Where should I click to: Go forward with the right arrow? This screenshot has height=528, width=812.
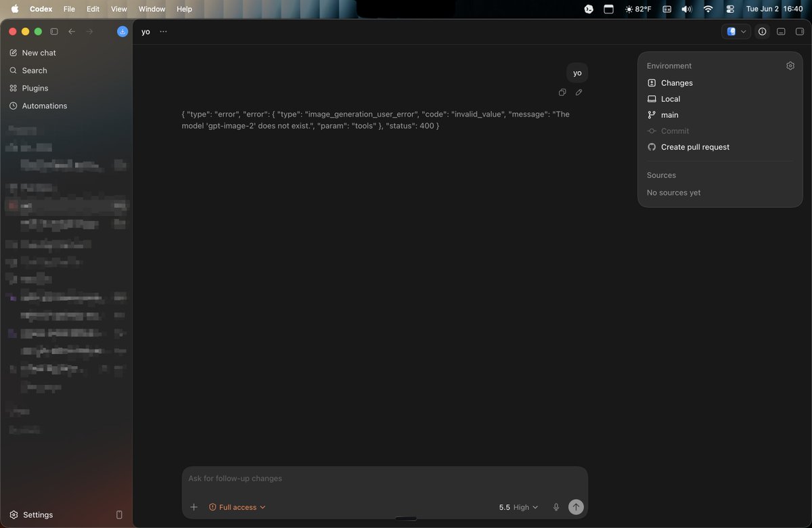tap(89, 31)
